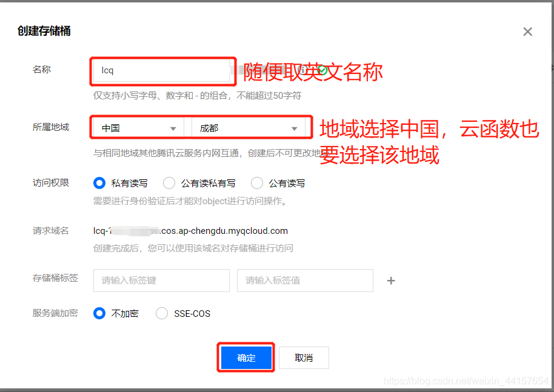Enable SSE-COS server-side encryption
Screen dimensions: 554x392
coord(161,313)
